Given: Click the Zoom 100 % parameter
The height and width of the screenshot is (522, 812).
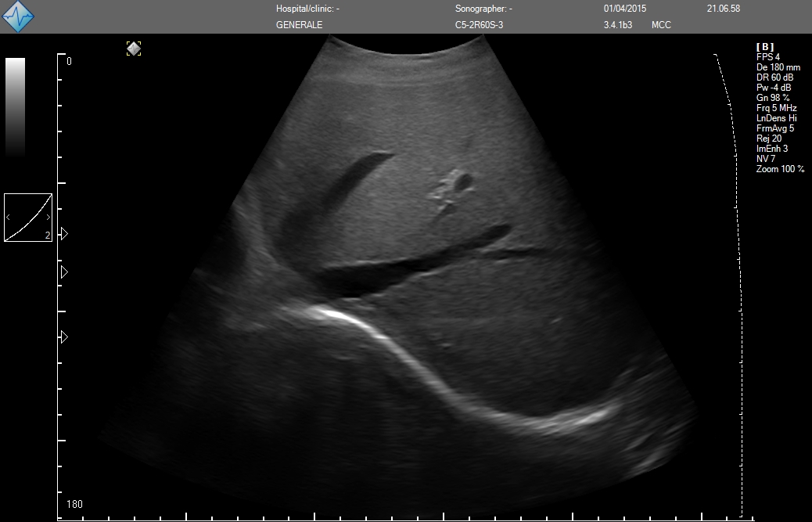Looking at the screenshot, I should click(780, 169).
